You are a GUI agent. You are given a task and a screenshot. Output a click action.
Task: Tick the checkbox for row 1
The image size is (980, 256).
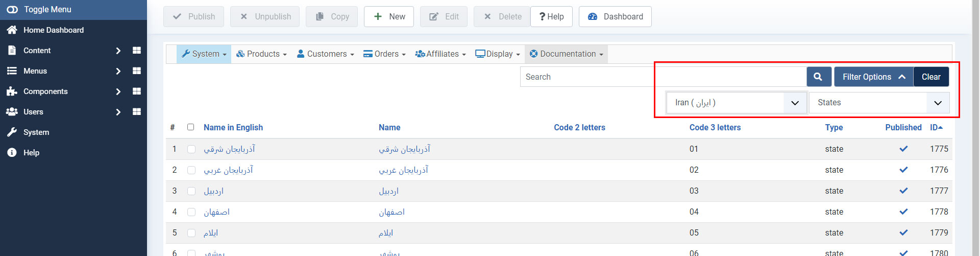click(191, 149)
